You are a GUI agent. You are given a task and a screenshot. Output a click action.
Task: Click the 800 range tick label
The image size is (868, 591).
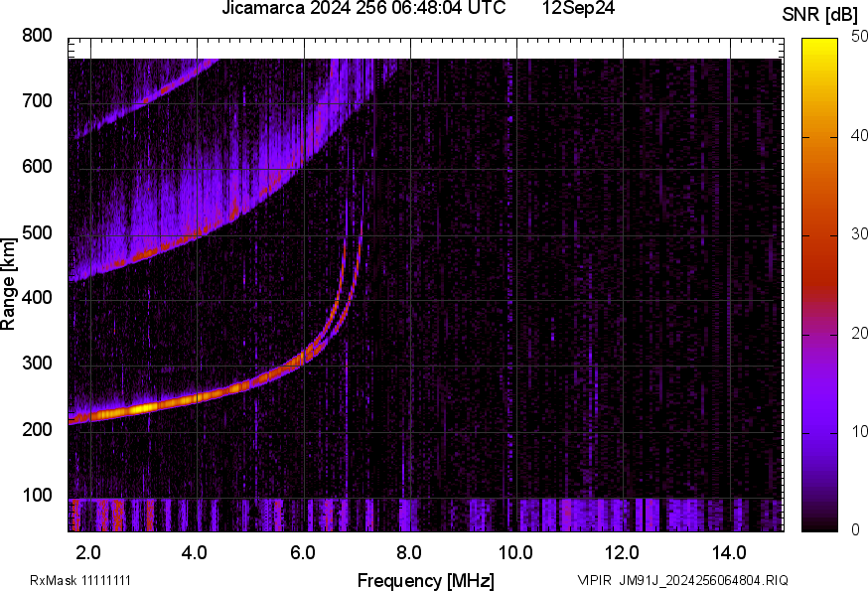pyautogui.click(x=37, y=36)
